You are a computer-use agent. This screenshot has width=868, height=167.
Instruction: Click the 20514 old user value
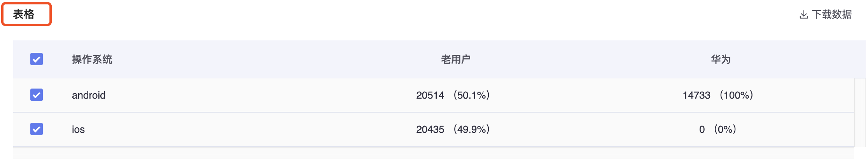[x=430, y=95]
